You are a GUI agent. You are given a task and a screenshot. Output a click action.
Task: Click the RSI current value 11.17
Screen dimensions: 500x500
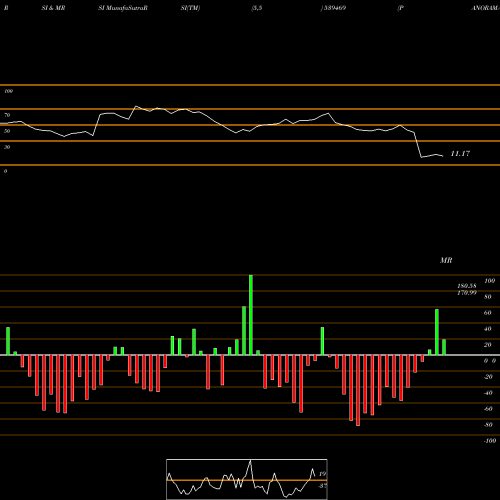click(x=460, y=154)
